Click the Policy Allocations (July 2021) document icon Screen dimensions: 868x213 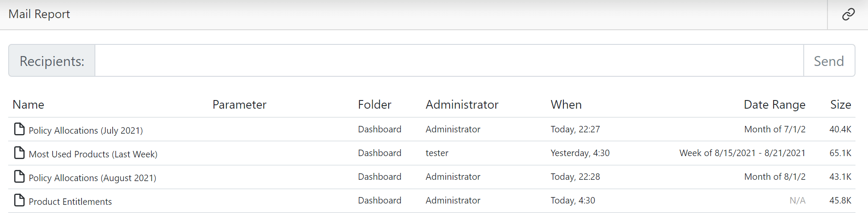(x=19, y=129)
